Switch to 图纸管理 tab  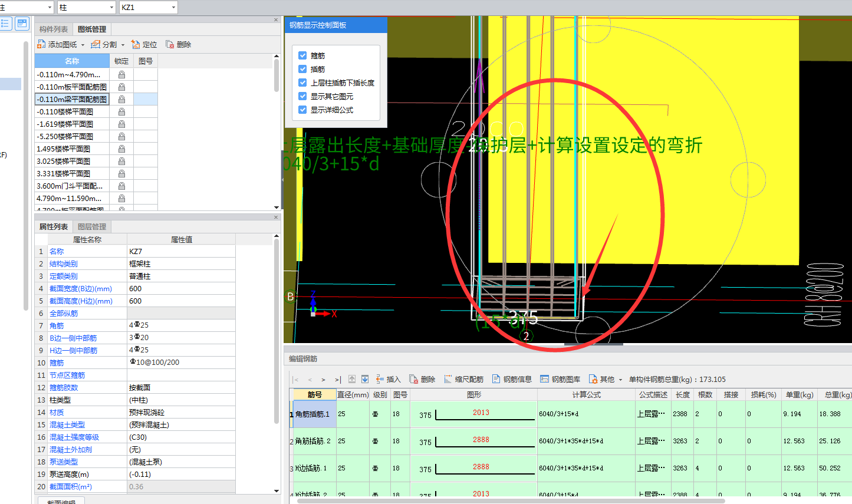[x=92, y=29]
